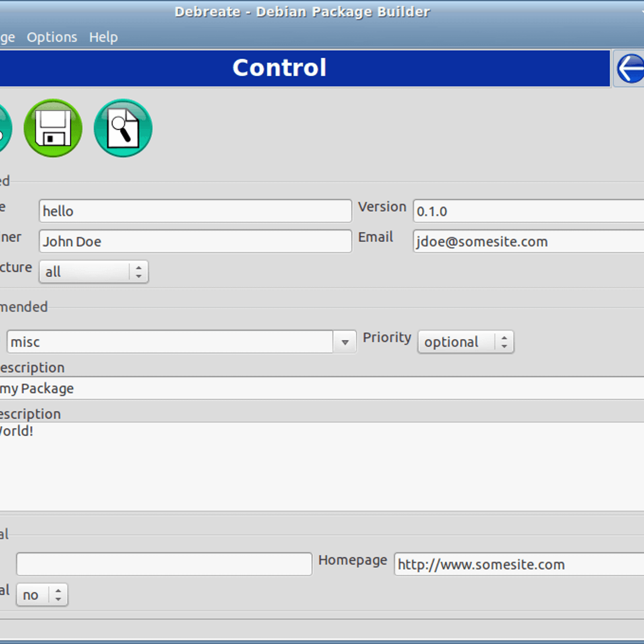This screenshot has width=644, height=644.
Task: Click the Email field with jdoe@somesite.com
Action: pyautogui.click(x=528, y=242)
